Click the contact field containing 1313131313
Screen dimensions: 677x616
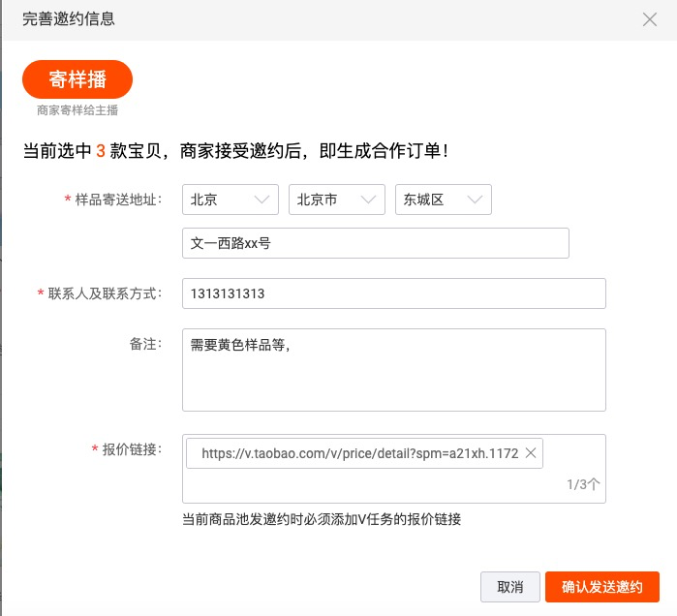click(x=393, y=293)
